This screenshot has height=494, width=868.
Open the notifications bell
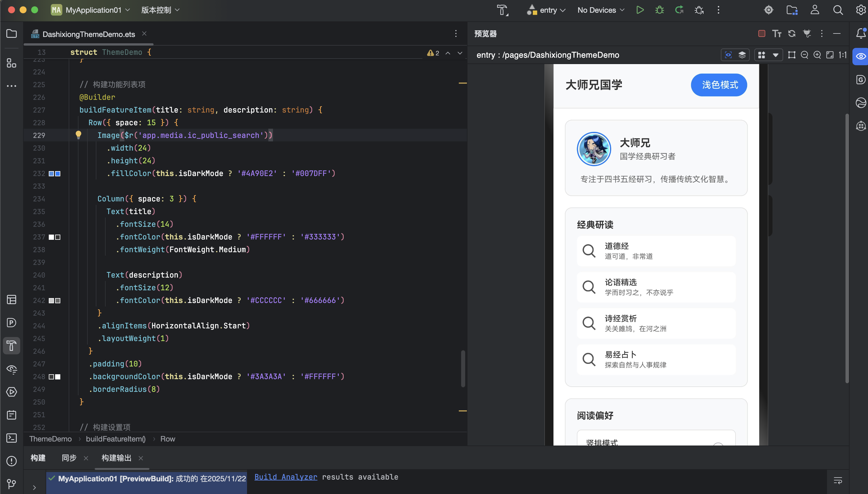pos(860,33)
